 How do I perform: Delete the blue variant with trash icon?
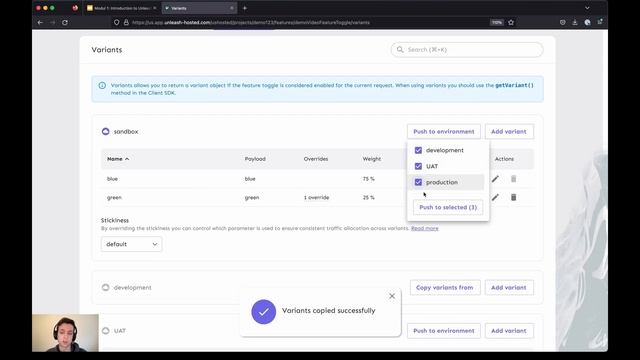click(x=513, y=179)
